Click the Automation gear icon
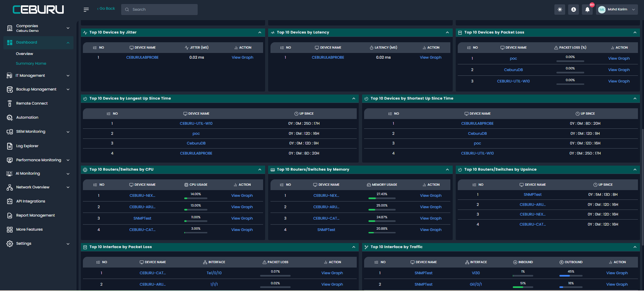Viewport: 644px width, 291px height. pos(10,118)
